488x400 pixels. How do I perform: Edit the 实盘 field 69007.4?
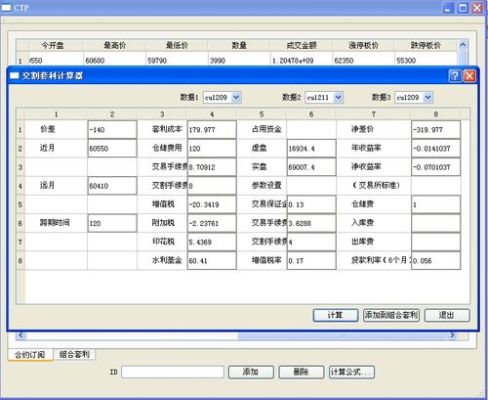(311, 167)
